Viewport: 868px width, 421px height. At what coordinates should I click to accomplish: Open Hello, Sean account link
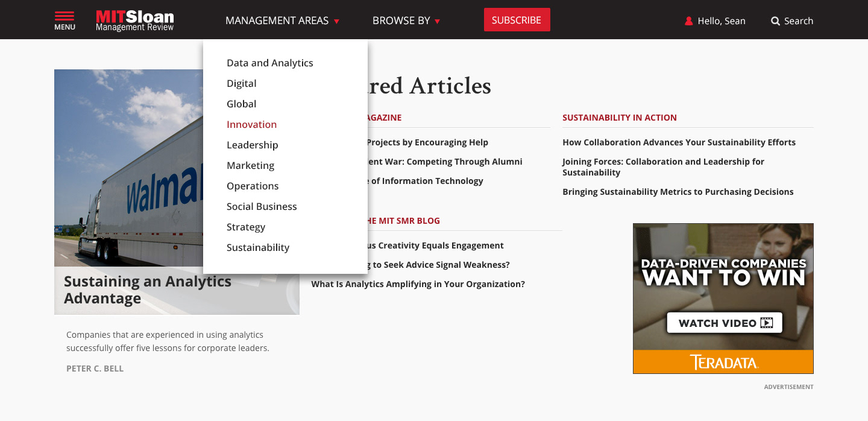tap(721, 21)
